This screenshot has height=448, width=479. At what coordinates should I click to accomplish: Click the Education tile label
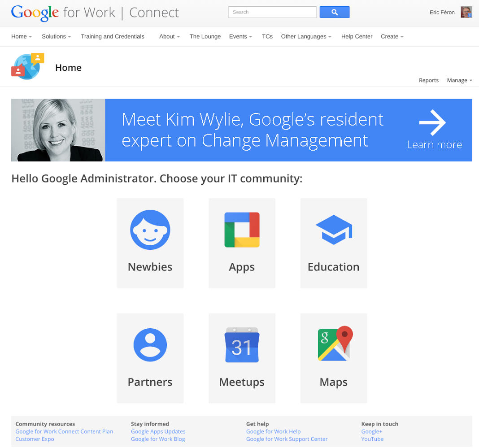(x=334, y=267)
